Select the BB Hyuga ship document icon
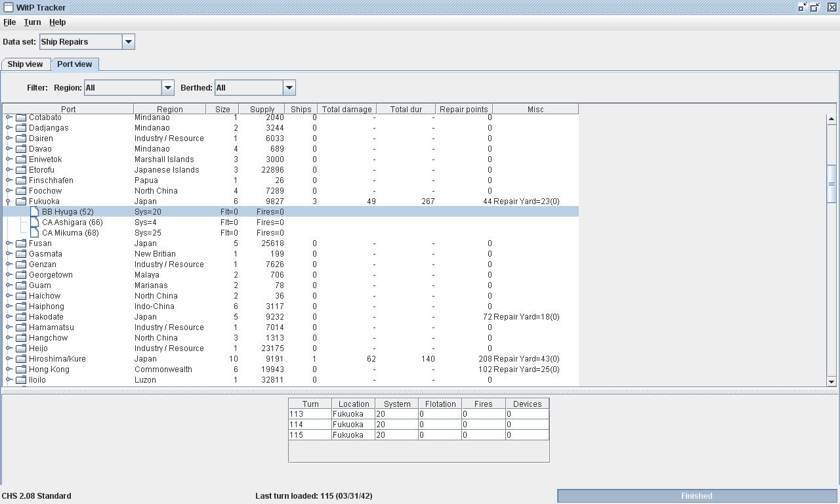840x504 pixels. pyautogui.click(x=35, y=212)
